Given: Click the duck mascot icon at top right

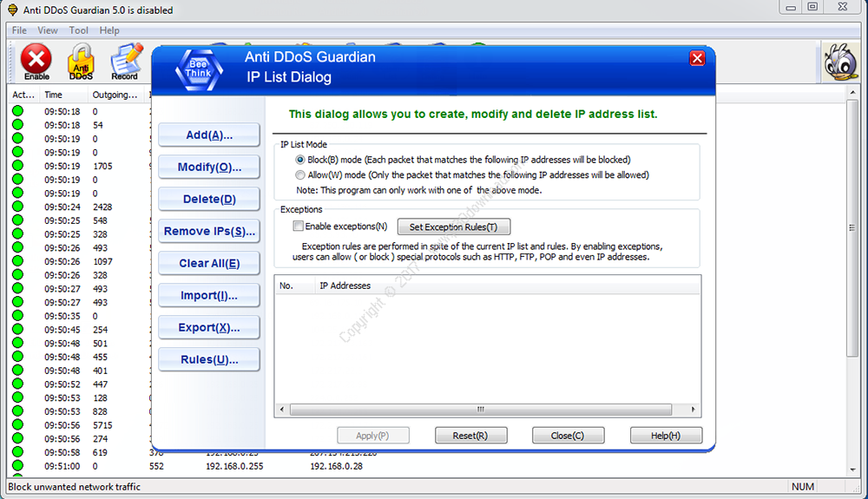Looking at the screenshot, I should (x=841, y=62).
